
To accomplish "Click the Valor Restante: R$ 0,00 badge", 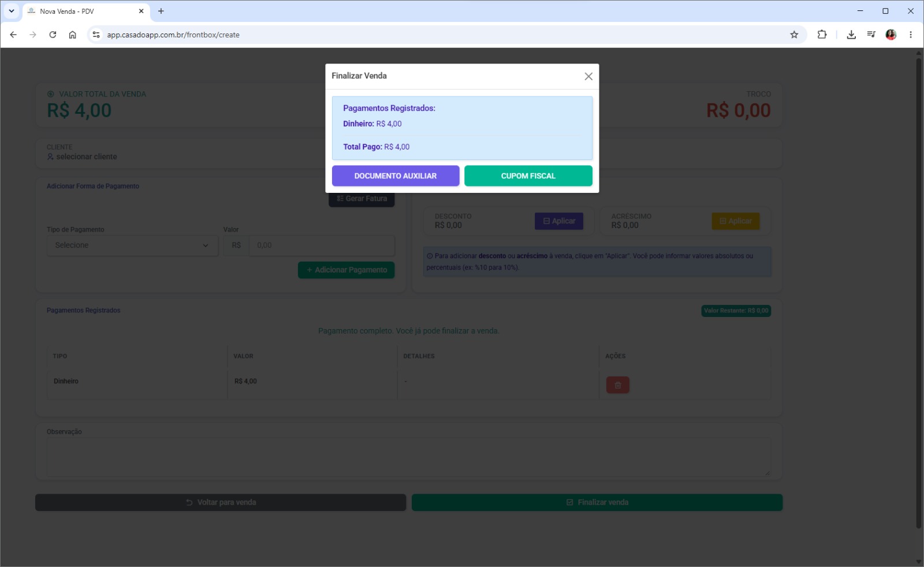I will click(x=736, y=311).
